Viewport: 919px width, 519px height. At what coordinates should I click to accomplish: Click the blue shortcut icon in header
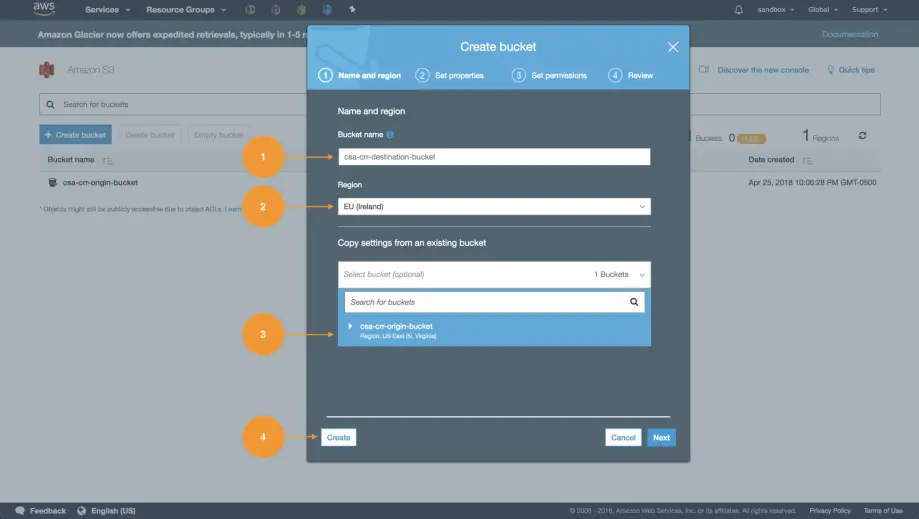(x=327, y=9)
